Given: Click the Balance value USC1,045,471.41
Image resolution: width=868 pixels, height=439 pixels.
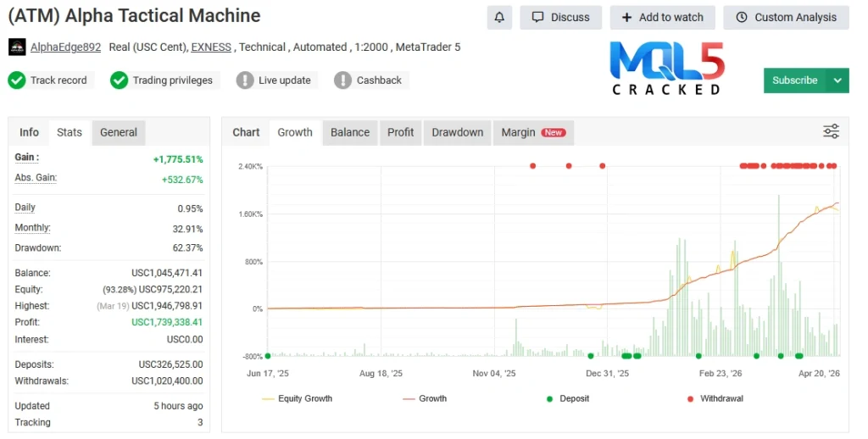Looking at the screenshot, I should coord(167,273).
